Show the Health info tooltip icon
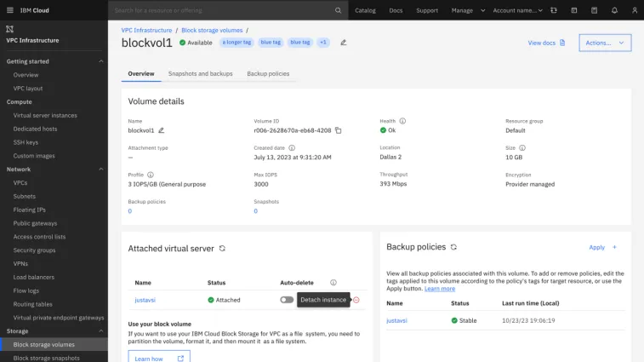The image size is (644, 362). (x=402, y=121)
